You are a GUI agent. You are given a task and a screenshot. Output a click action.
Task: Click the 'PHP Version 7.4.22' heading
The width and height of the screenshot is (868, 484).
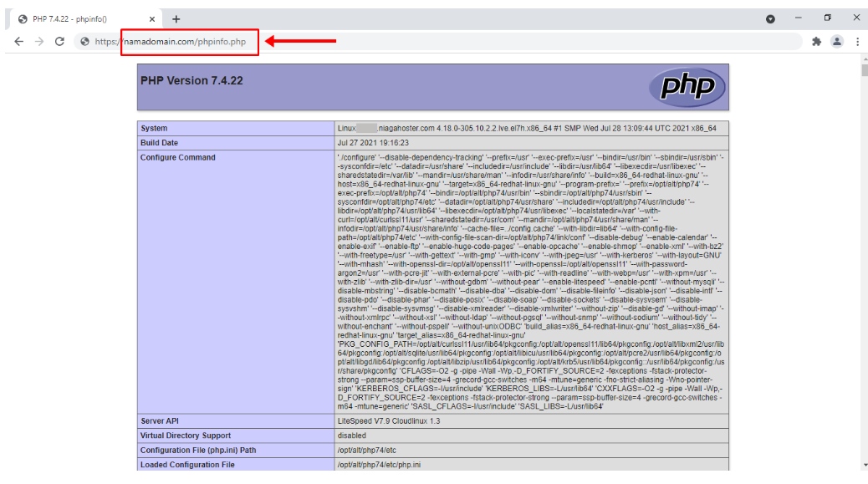click(191, 81)
